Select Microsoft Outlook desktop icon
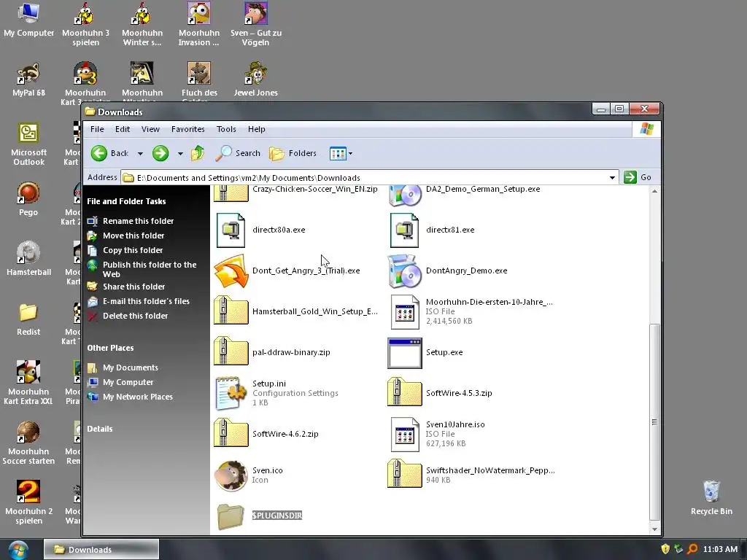This screenshot has width=747, height=560. [x=28, y=144]
